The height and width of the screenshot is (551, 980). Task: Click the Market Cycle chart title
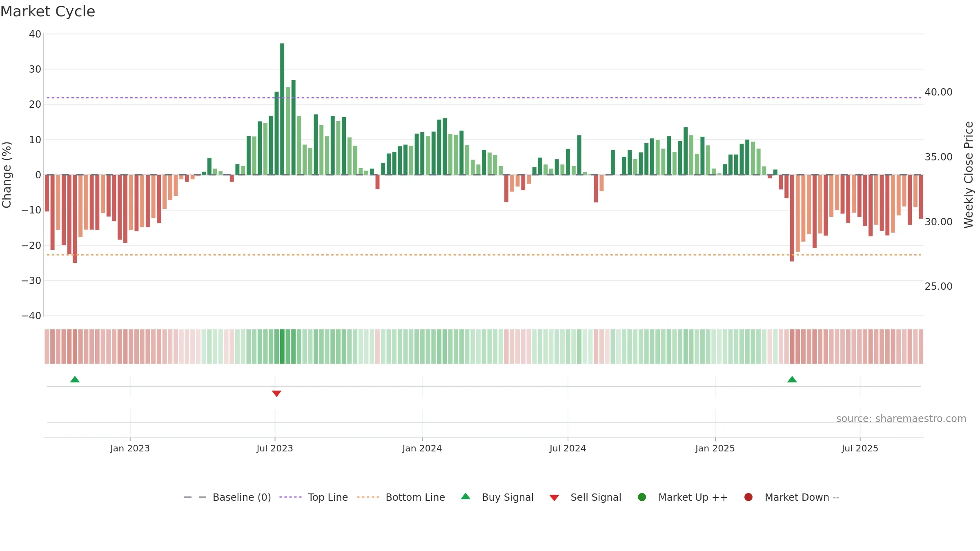click(48, 11)
